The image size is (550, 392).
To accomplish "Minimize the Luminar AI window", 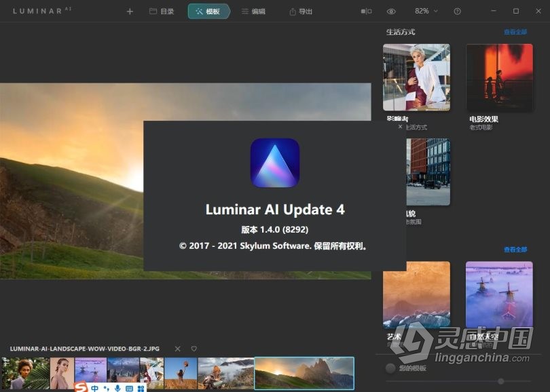I will point(494,12).
